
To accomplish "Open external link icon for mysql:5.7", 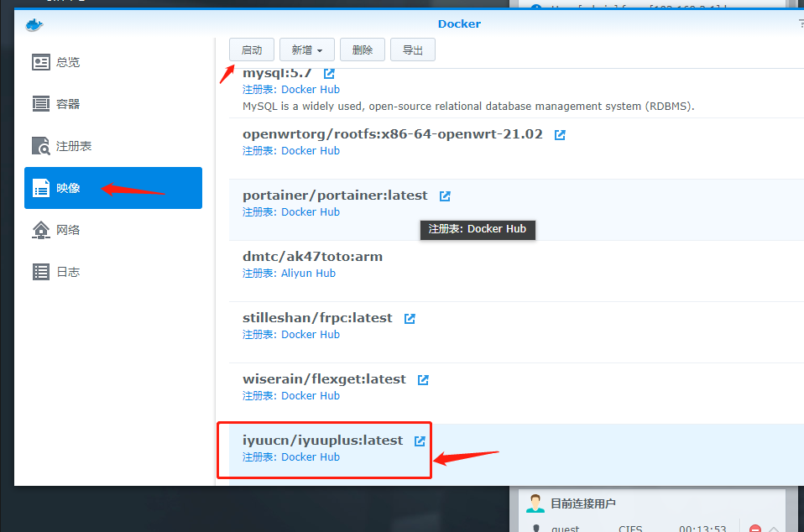I will point(329,74).
